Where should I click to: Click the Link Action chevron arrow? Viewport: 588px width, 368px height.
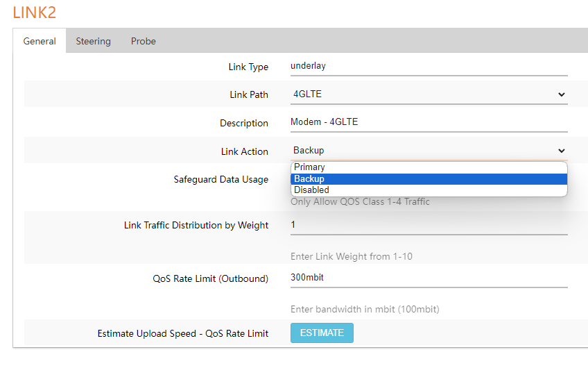[561, 151]
